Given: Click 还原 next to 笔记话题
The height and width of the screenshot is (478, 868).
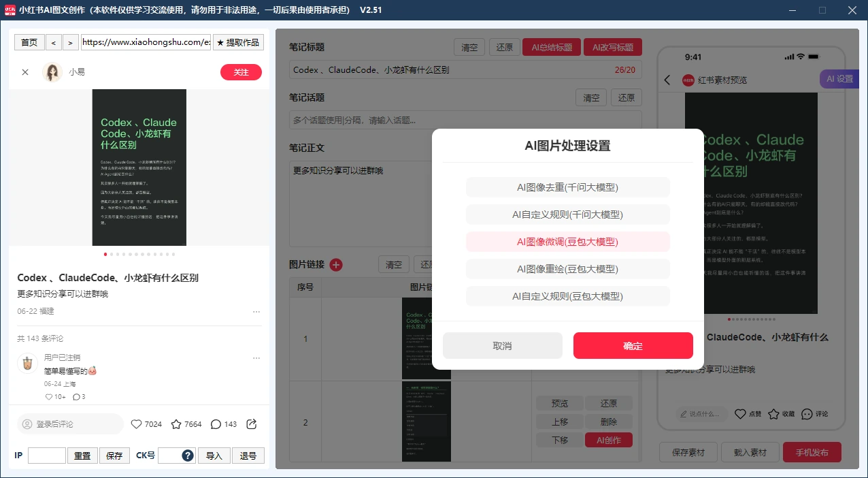Looking at the screenshot, I should pos(627,97).
